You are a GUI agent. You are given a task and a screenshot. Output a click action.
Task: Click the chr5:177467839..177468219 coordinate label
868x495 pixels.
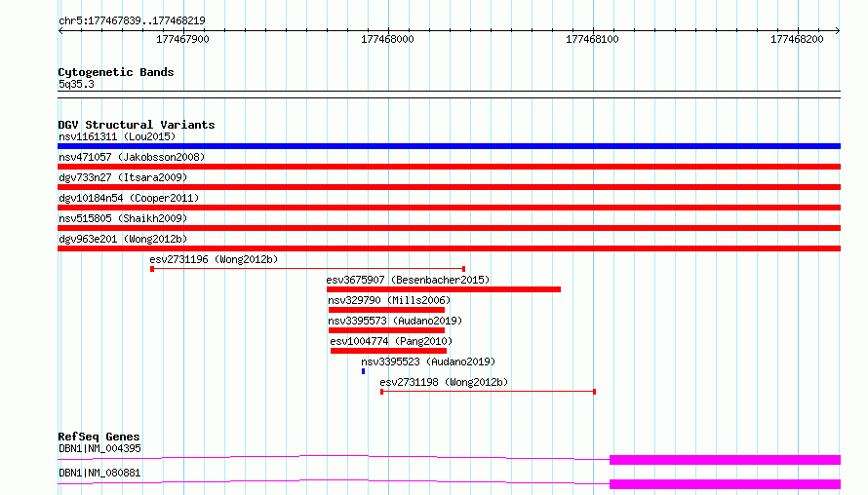click(x=132, y=20)
